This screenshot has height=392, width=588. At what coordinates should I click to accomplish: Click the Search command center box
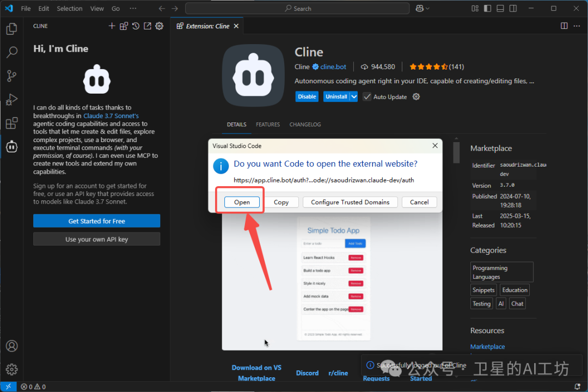(297, 8)
